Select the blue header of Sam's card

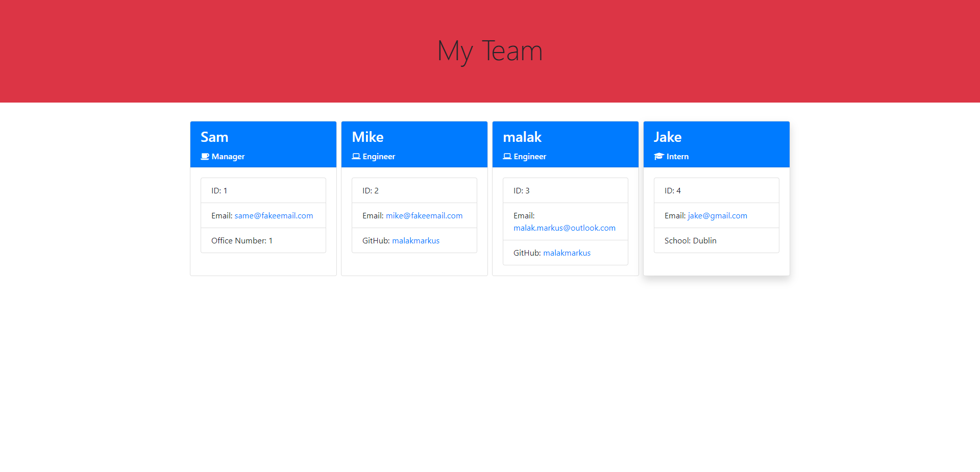[x=263, y=144]
